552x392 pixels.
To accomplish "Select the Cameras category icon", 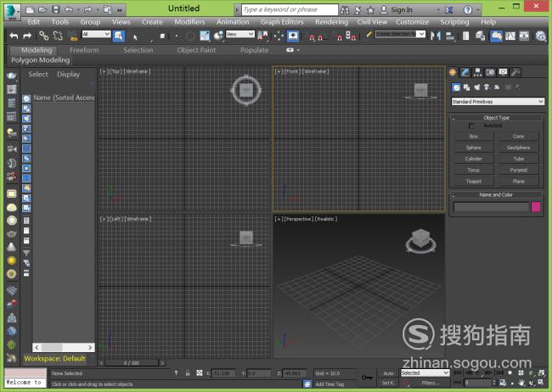I will pos(487,87).
